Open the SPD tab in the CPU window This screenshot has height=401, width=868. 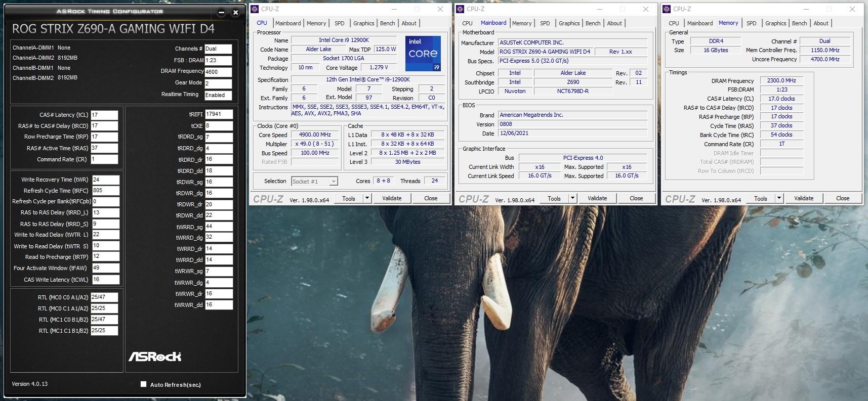point(340,23)
